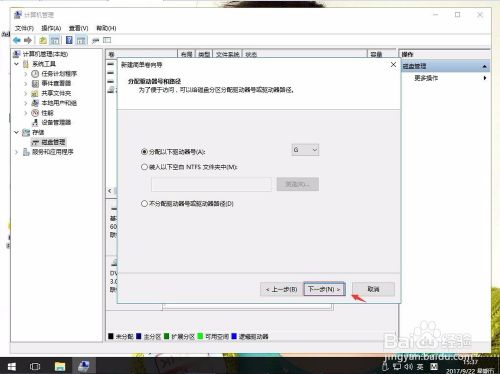Select 磁盘管理 under 存储 in the tree

point(53,142)
